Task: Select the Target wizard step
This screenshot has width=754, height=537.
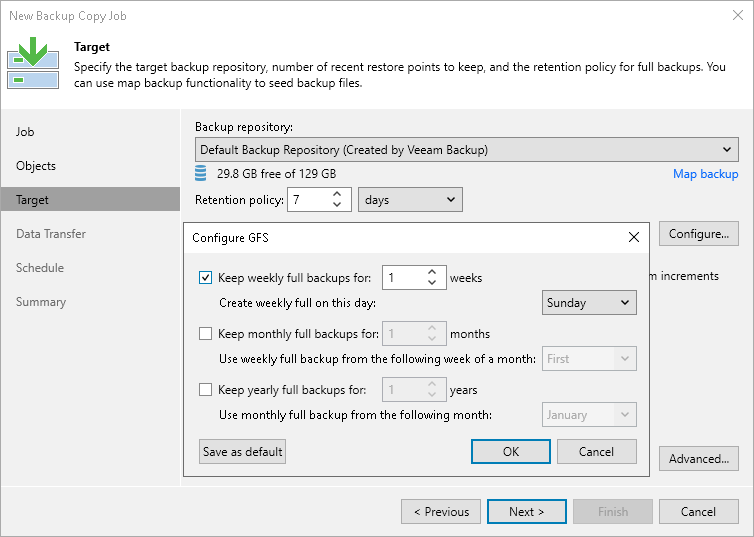Action: [x=90, y=199]
